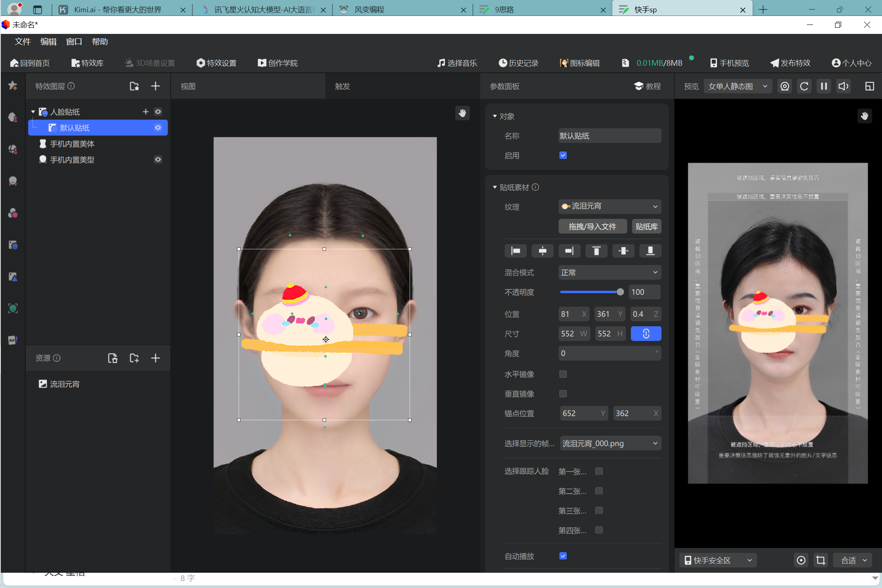The width and height of the screenshot is (882, 588).
Task: Toggle visibility of 默认贴纸 layer
Action: point(158,127)
